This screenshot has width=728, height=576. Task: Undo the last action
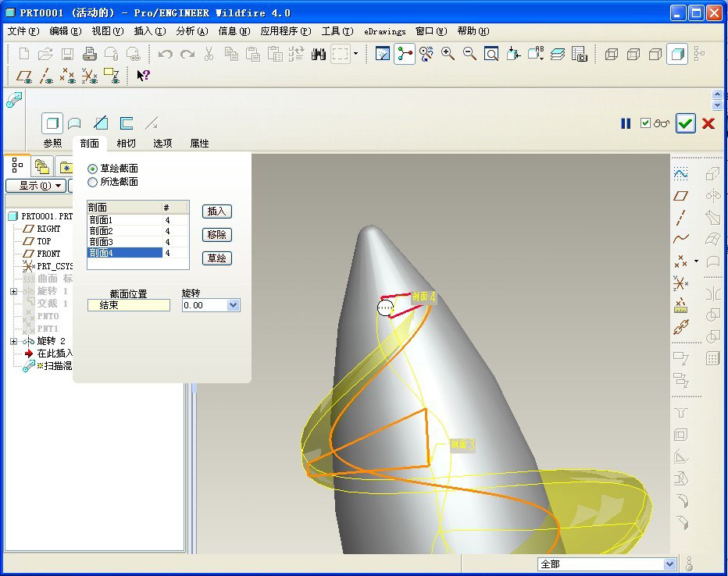tap(166, 54)
